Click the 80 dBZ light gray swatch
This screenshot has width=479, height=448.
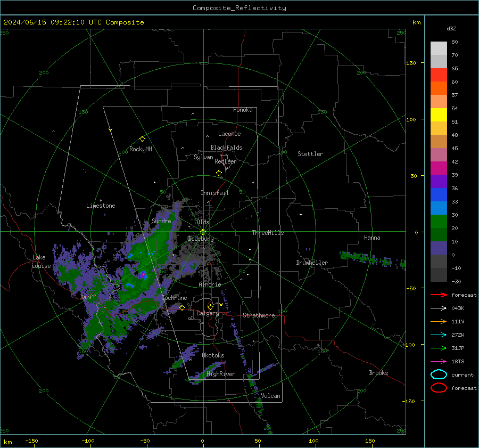click(439, 48)
